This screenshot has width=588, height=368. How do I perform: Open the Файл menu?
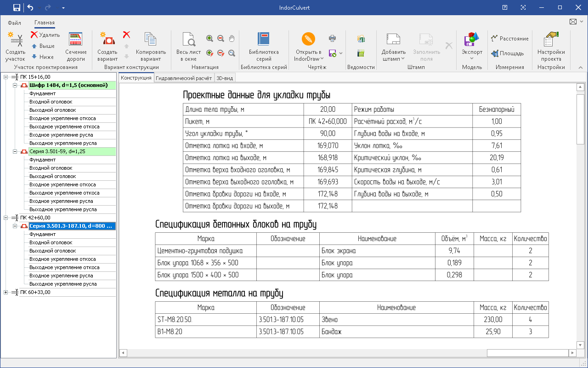(x=14, y=23)
